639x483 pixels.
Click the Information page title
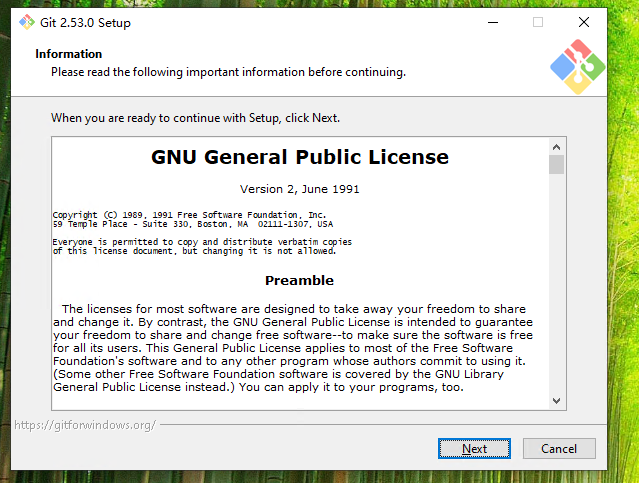tap(69, 54)
